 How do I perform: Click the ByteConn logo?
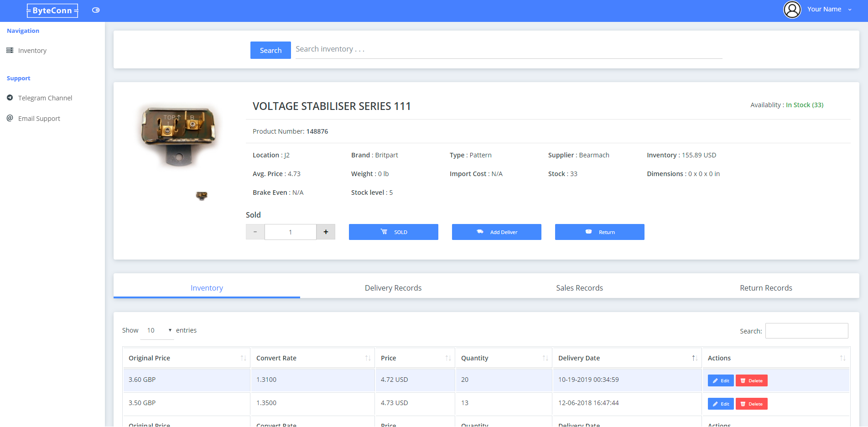[52, 10]
